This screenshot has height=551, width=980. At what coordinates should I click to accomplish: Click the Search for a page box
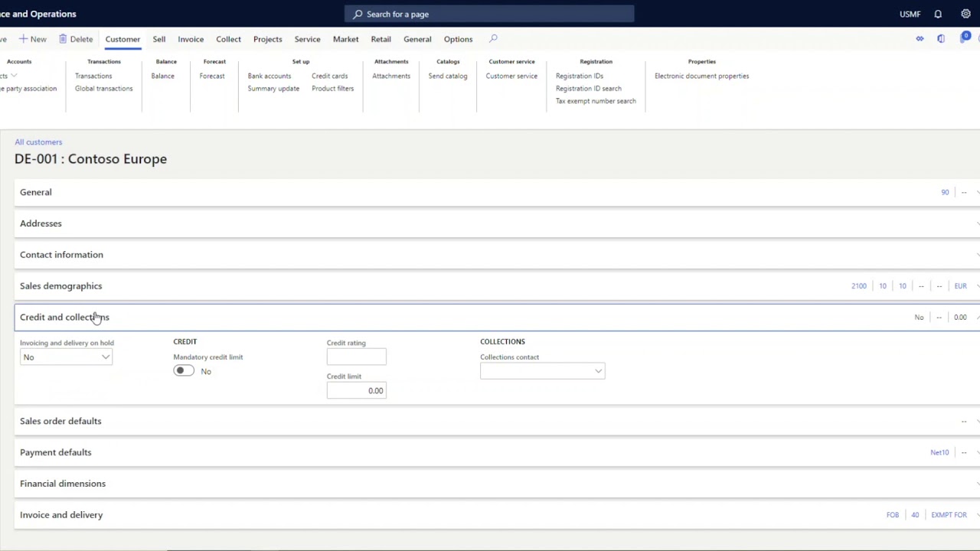489,14
